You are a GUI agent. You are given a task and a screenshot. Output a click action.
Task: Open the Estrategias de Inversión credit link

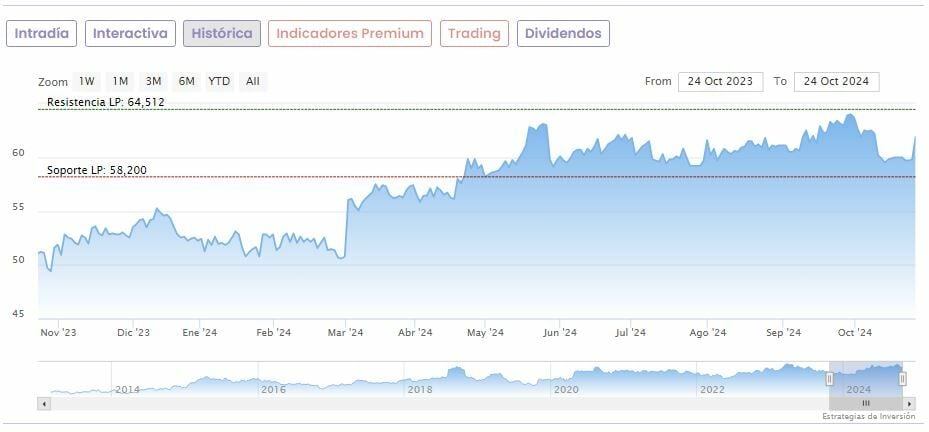click(x=867, y=416)
